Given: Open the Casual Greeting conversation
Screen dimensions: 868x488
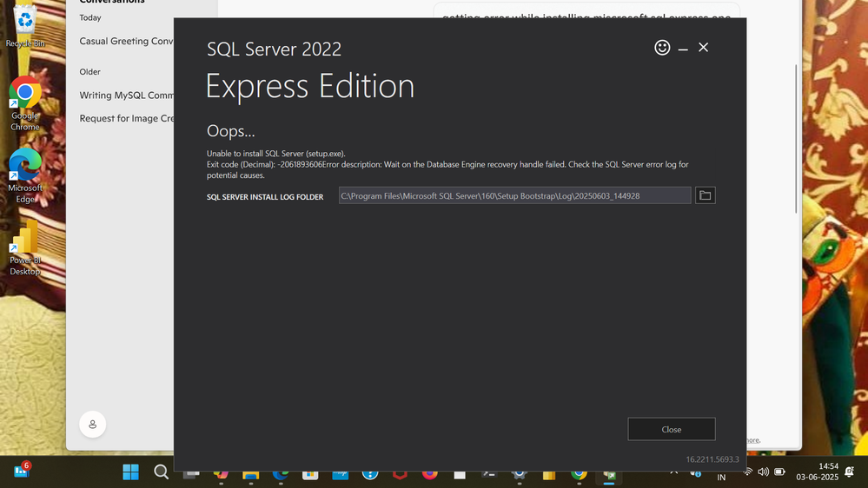Looking at the screenshot, I should [x=127, y=41].
